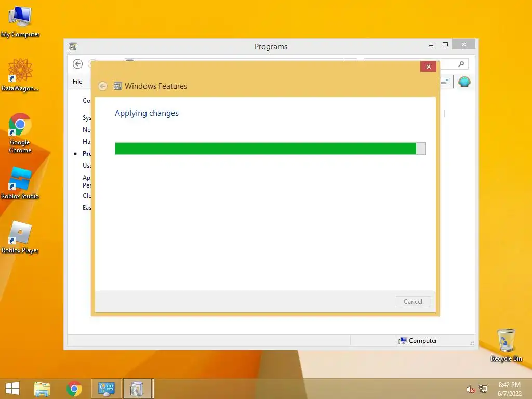Screen dimensions: 532x399
Task: Open the Recycle Bin desktop icon
Action: point(506,345)
